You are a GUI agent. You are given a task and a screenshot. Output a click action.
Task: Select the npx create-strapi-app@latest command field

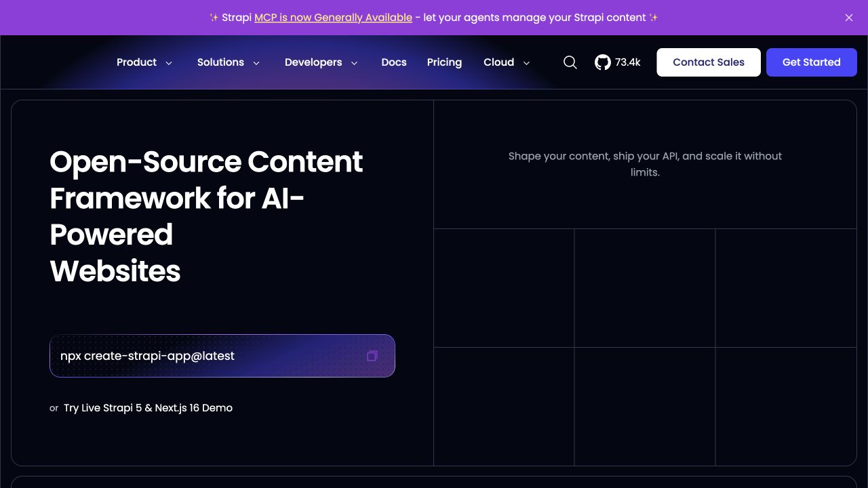point(222,356)
